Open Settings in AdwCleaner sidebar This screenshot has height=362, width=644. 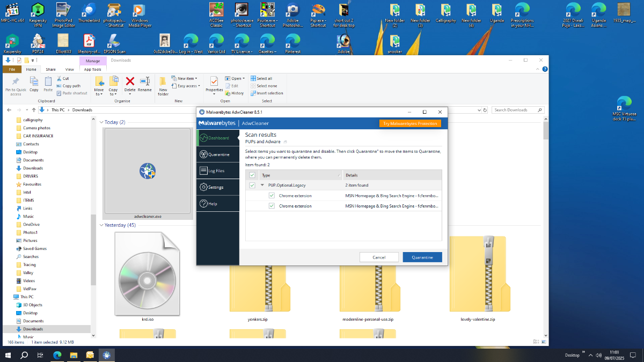pos(218,187)
